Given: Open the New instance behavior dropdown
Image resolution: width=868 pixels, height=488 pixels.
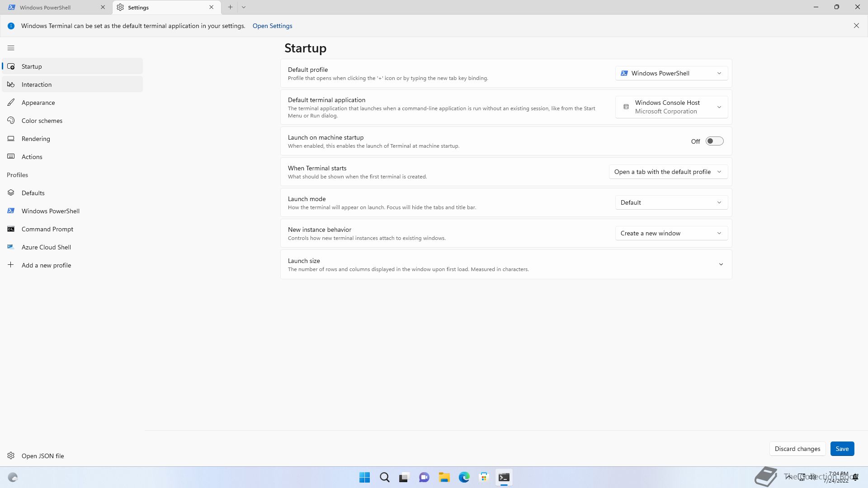Looking at the screenshot, I should [x=671, y=233].
